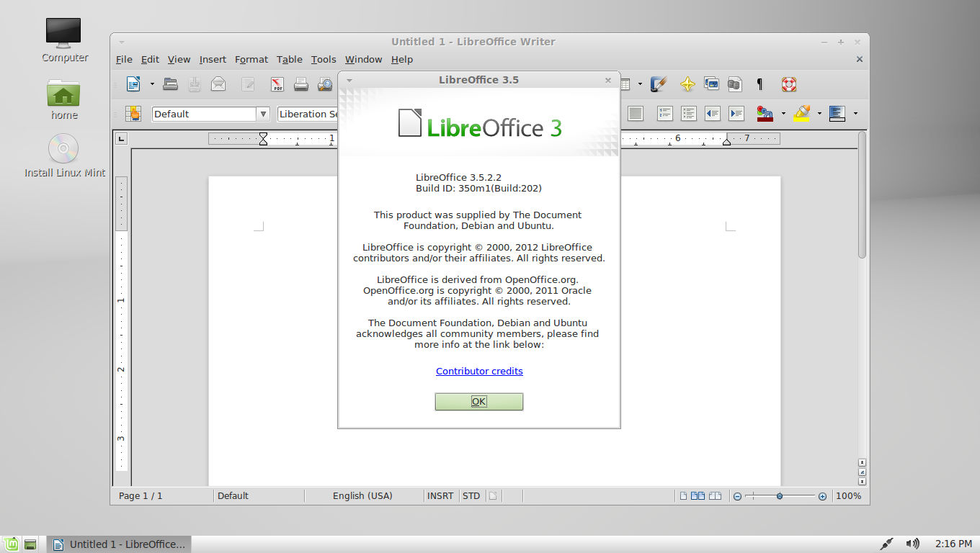
Task: Click the Liberation font name field
Action: click(308, 114)
